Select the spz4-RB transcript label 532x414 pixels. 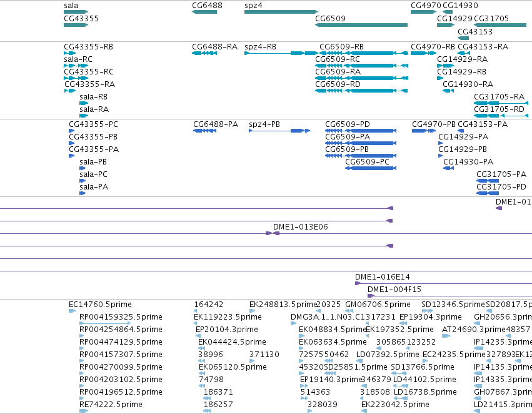click(260, 46)
